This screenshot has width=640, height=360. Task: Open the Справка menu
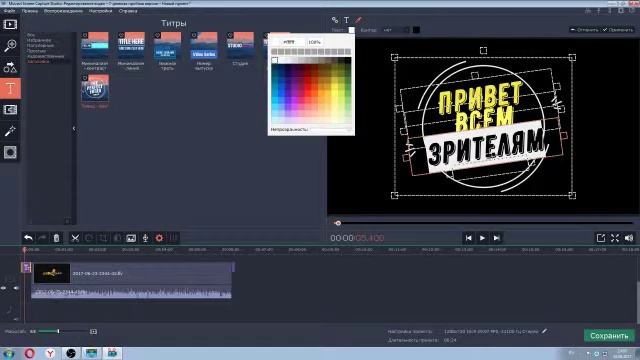pyautogui.click(x=128, y=11)
